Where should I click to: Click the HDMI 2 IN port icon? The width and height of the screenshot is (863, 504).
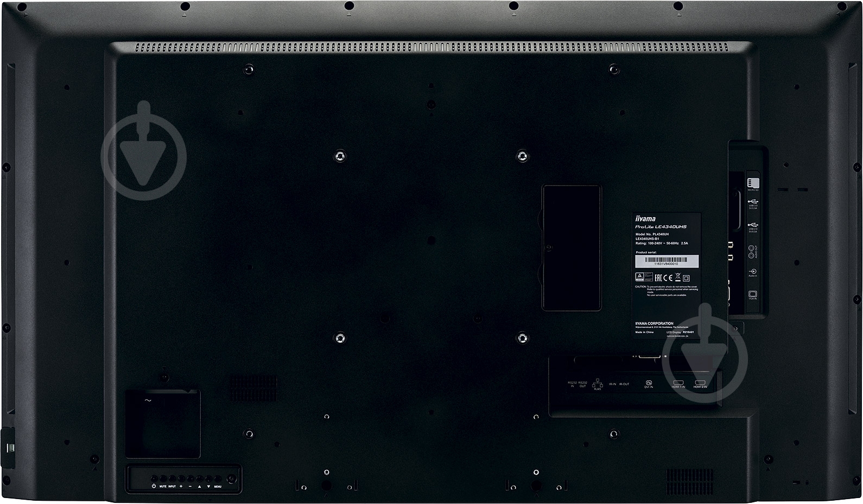click(700, 382)
